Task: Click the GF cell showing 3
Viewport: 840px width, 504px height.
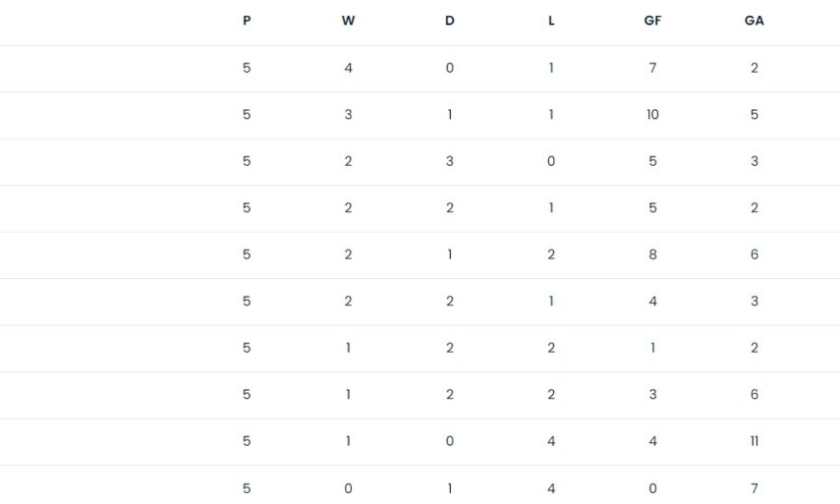Action: point(652,395)
